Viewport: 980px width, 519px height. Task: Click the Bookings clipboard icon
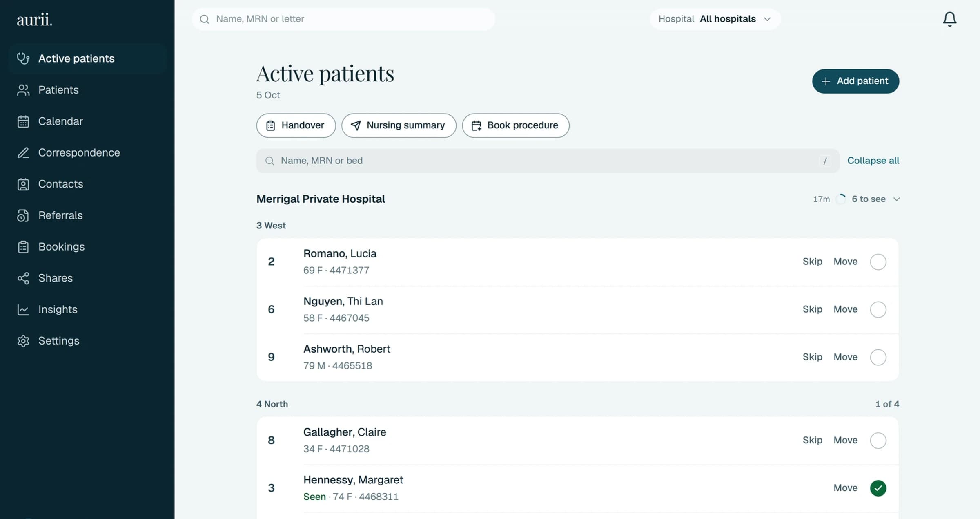[23, 247]
